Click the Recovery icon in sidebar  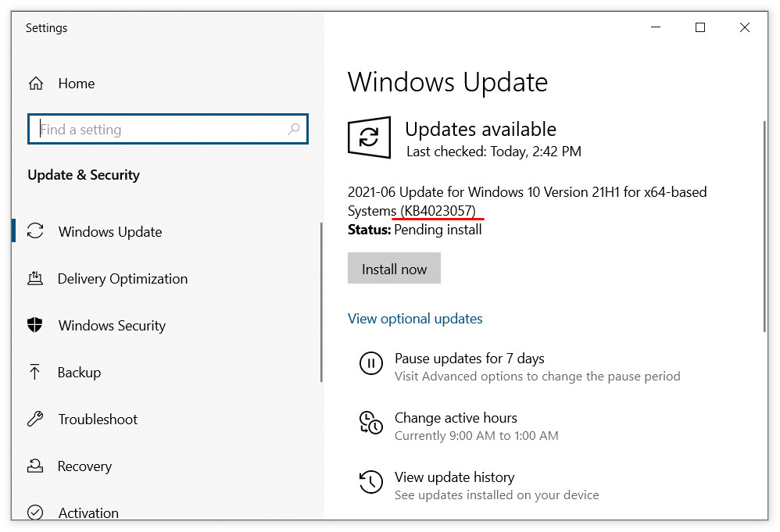click(35, 466)
